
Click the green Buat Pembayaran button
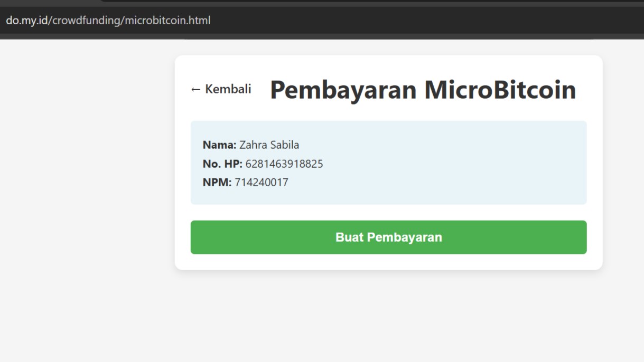(x=388, y=237)
